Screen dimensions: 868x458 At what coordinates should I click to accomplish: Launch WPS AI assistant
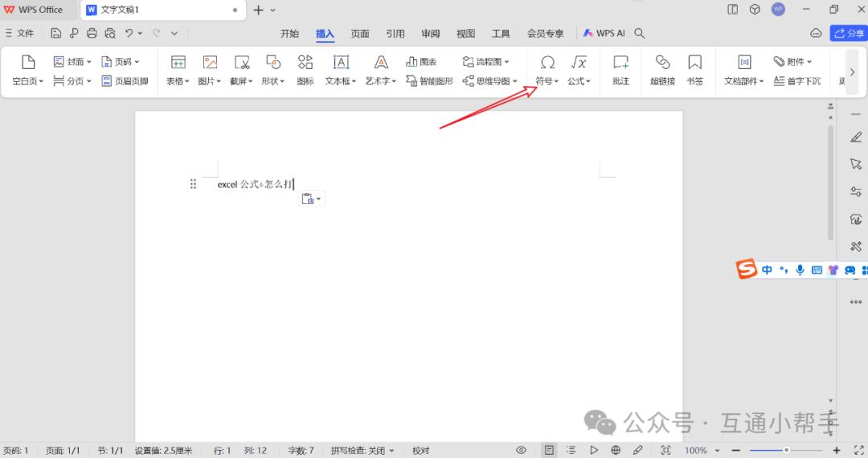(604, 33)
